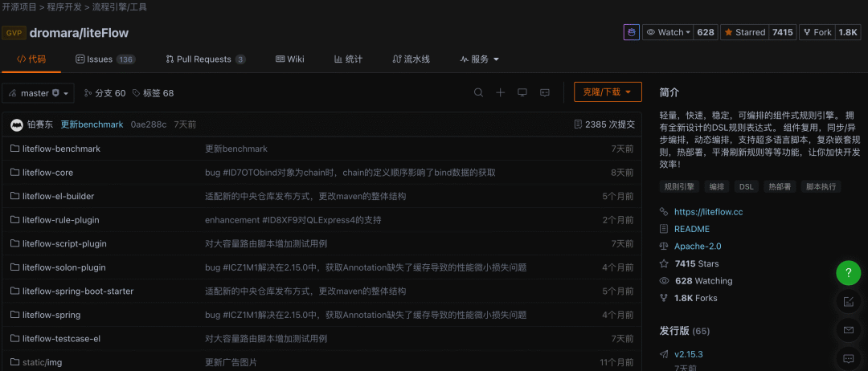The width and height of the screenshot is (868, 371).
Task: Click the green help question mark button
Action: coord(848,272)
